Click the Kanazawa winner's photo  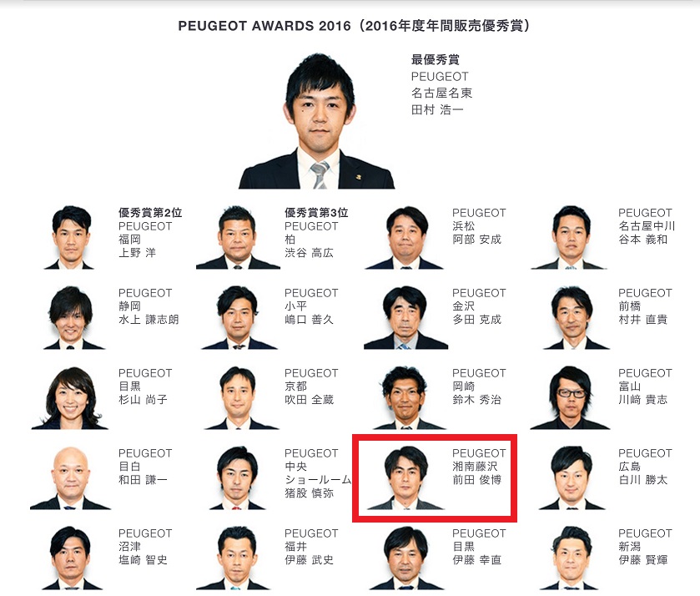click(x=405, y=318)
